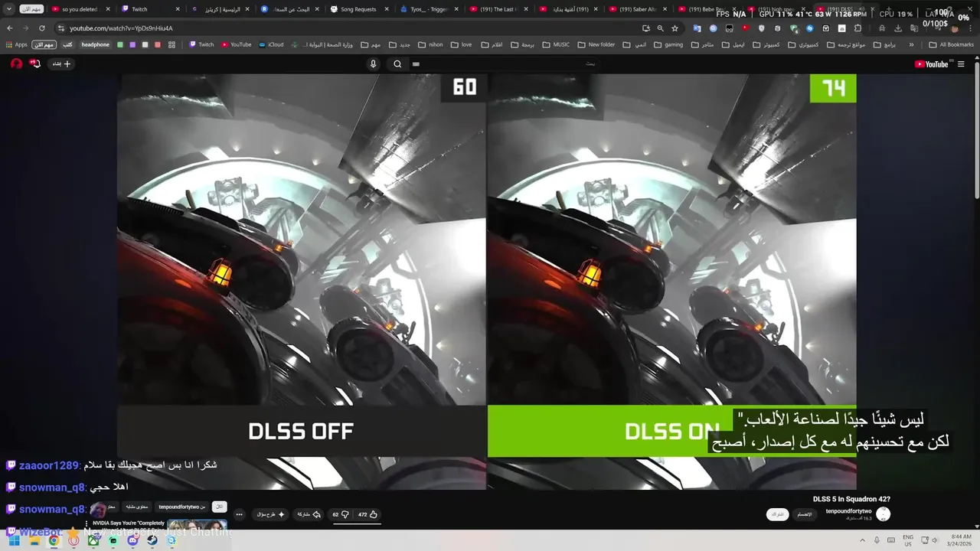The image size is (980, 551).
Task: Open the headphone bookmark
Action: click(x=96, y=44)
